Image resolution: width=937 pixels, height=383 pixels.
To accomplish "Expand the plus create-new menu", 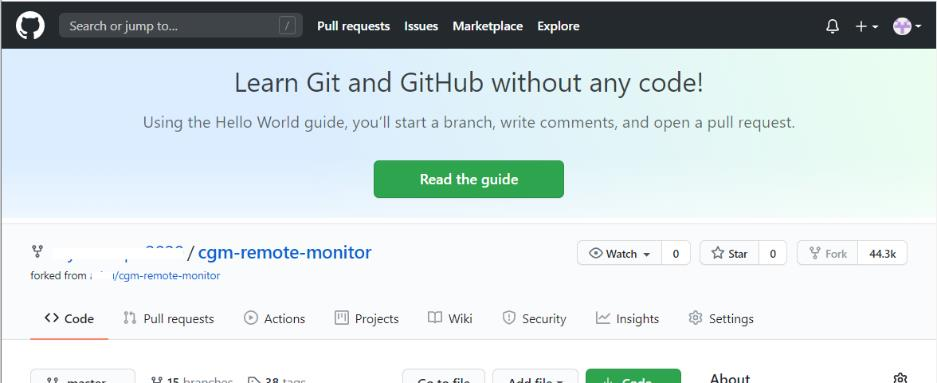I will tap(866, 26).
